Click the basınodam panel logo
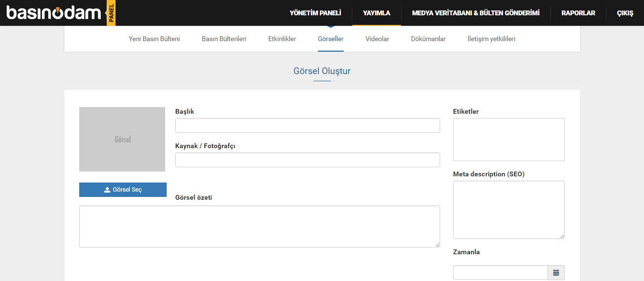The height and width of the screenshot is (281, 644). pyautogui.click(x=61, y=13)
